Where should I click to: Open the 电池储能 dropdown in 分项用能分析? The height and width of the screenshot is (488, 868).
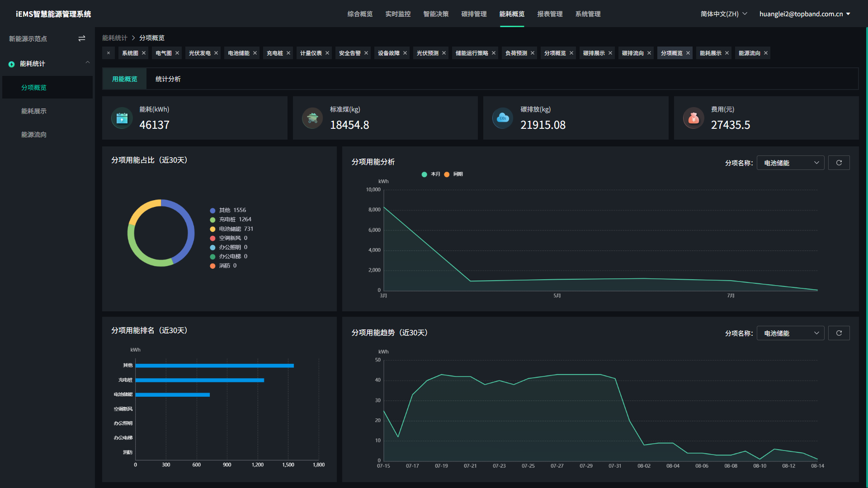790,163
